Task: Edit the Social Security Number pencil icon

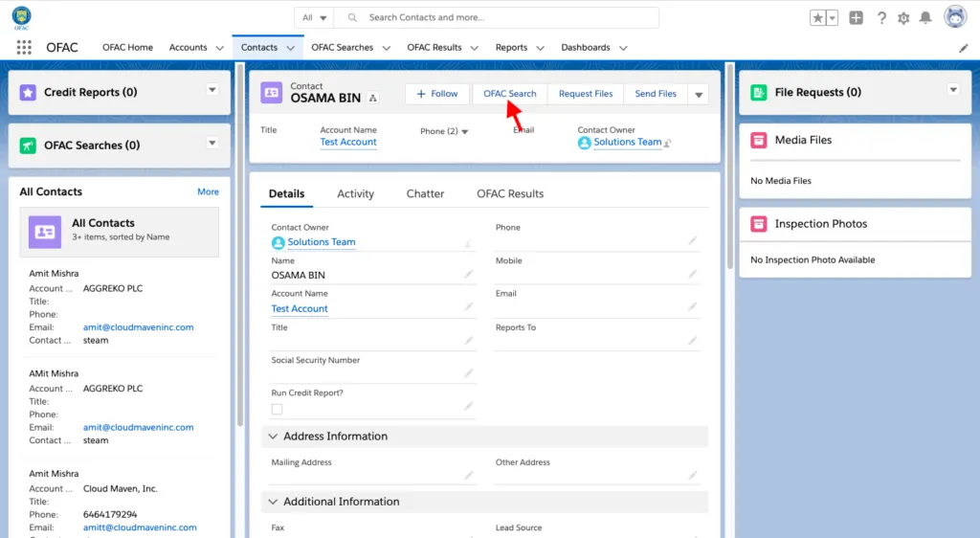Action: click(x=469, y=373)
